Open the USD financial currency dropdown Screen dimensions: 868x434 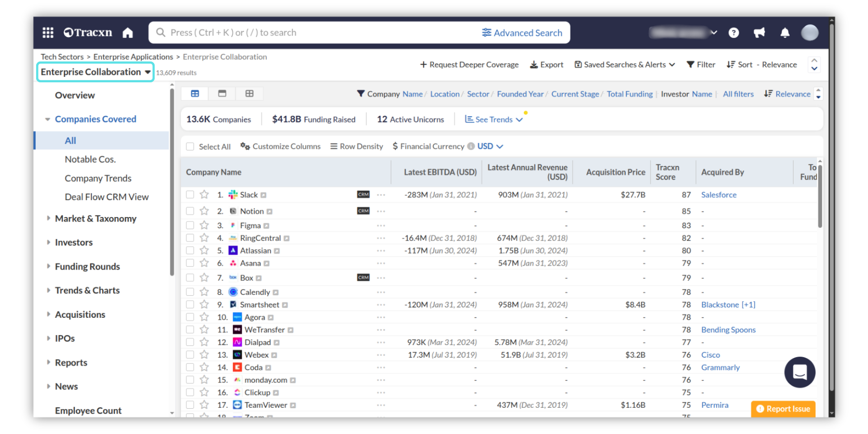coord(490,146)
